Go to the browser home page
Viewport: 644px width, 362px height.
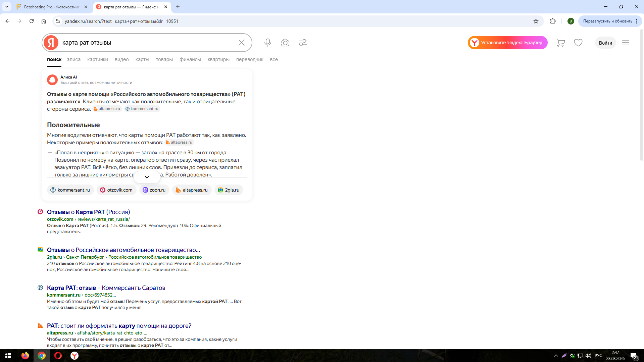[x=44, y=21]
